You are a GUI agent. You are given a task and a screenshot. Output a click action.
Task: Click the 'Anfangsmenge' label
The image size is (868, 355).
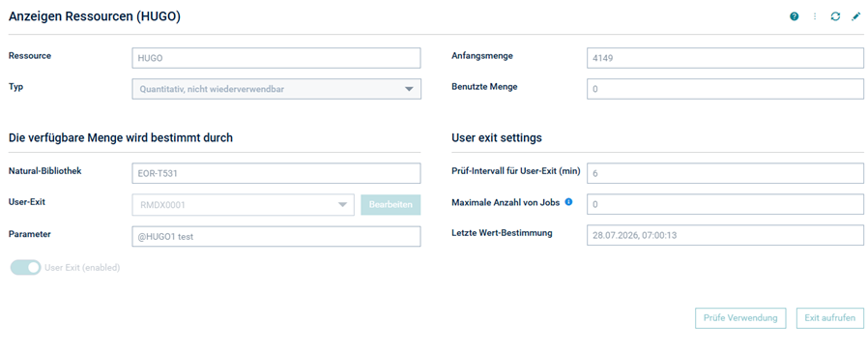(482, 56)
